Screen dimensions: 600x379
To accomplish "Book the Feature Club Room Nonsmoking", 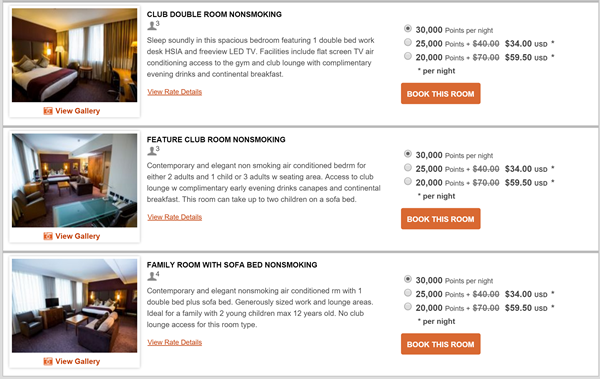I will click(440, 219).
